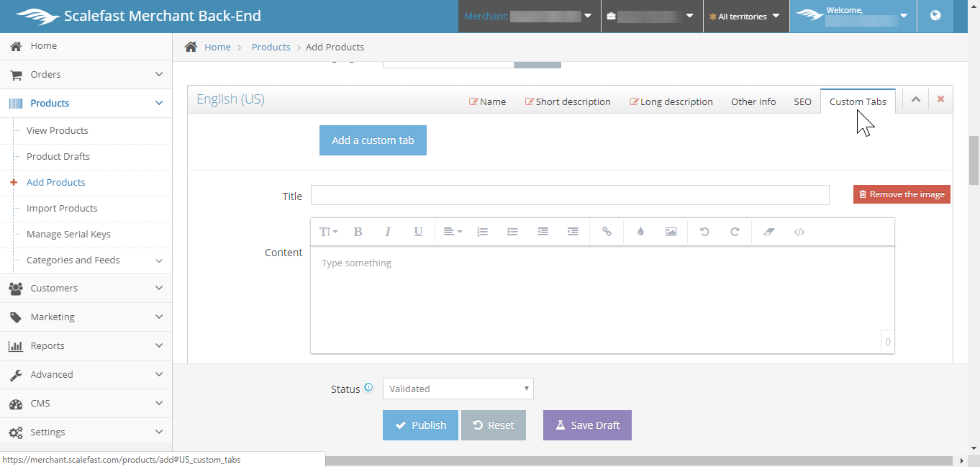Switch to the SEO tab
The height and width of the screenshot is (467, 980).
click(802, 101)
